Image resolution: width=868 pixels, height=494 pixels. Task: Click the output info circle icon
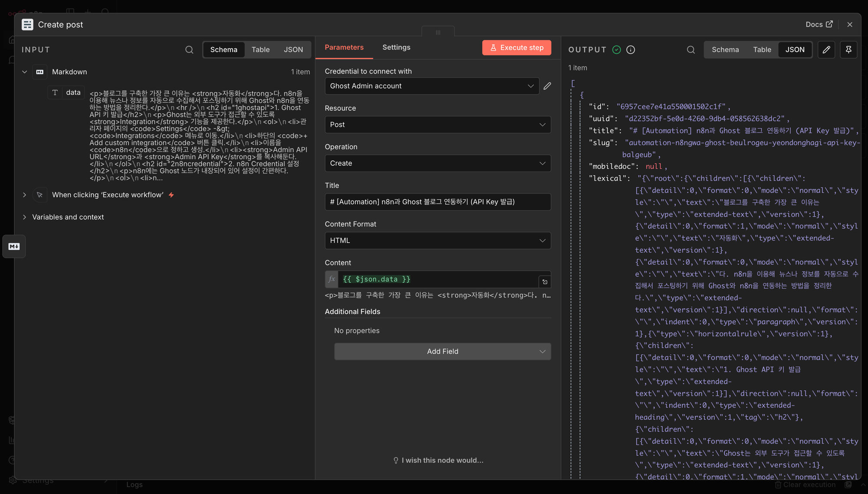coord(631,49)
